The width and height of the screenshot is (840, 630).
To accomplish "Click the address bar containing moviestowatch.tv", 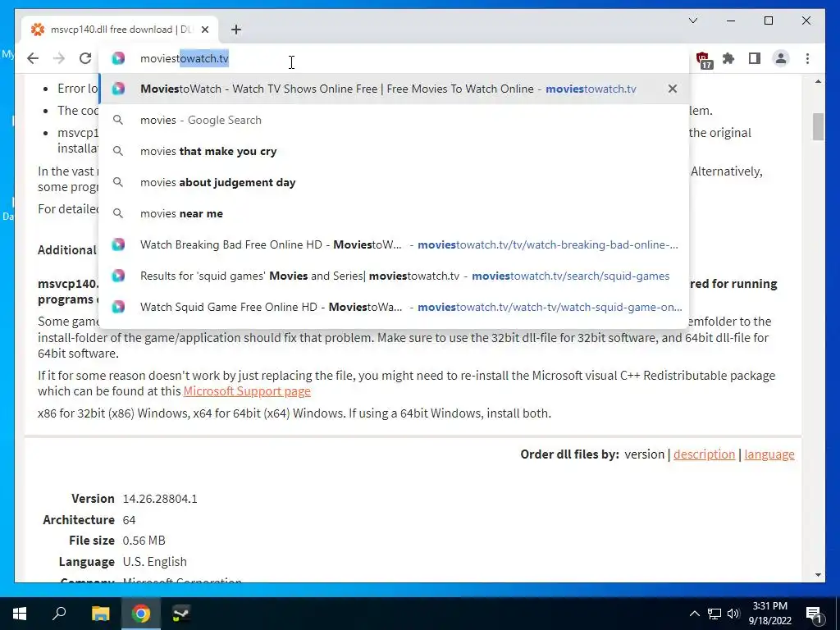I will click(394, 58).
